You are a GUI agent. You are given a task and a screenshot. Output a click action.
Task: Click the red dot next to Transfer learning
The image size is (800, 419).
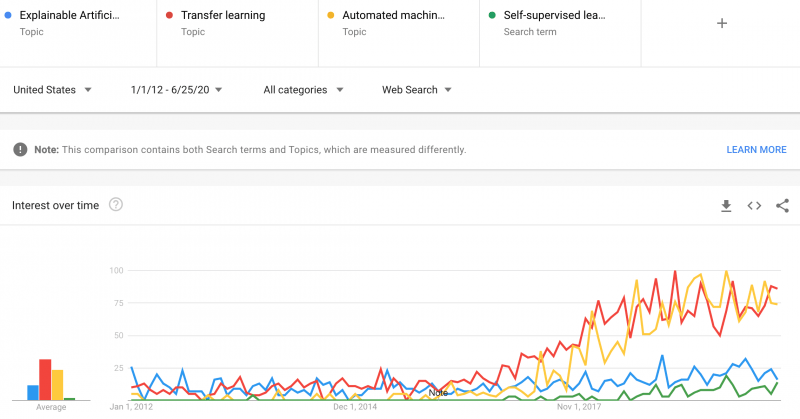pos(169,15)
